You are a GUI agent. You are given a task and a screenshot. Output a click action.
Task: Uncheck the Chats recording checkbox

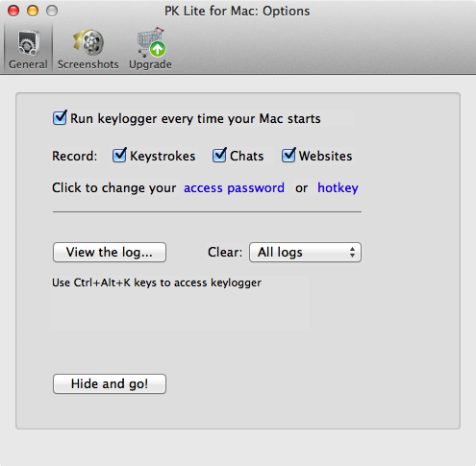point(219,155)
